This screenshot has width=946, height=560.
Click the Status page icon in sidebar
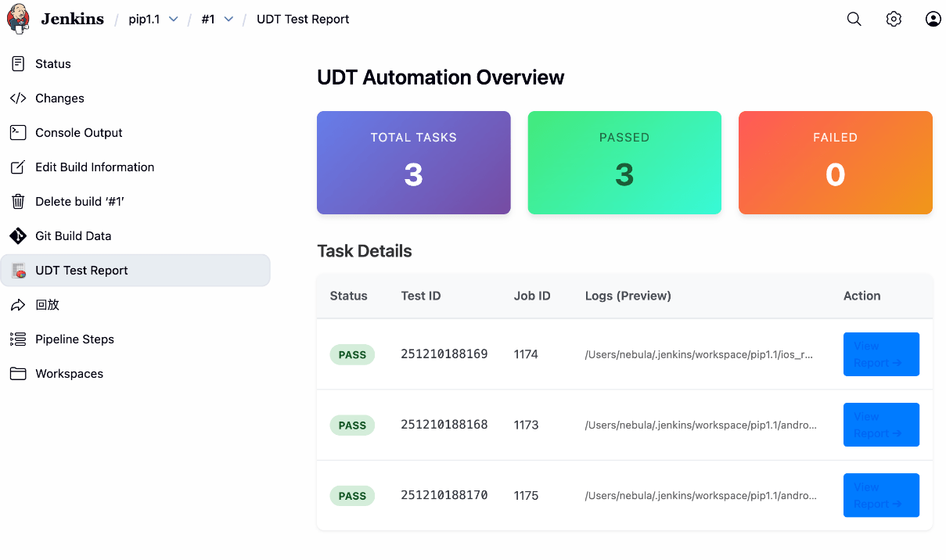[18, 64]
